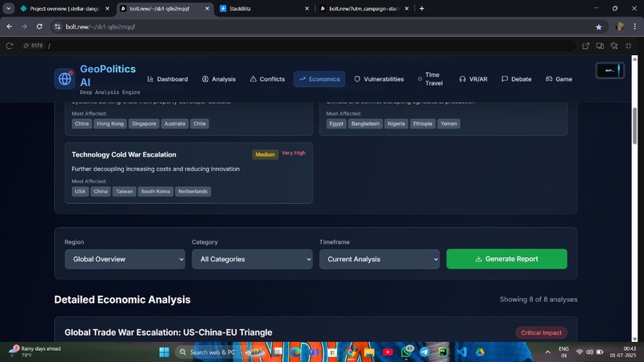Click the Egypt country tag

pyautogui.click(x=336, y=124)
